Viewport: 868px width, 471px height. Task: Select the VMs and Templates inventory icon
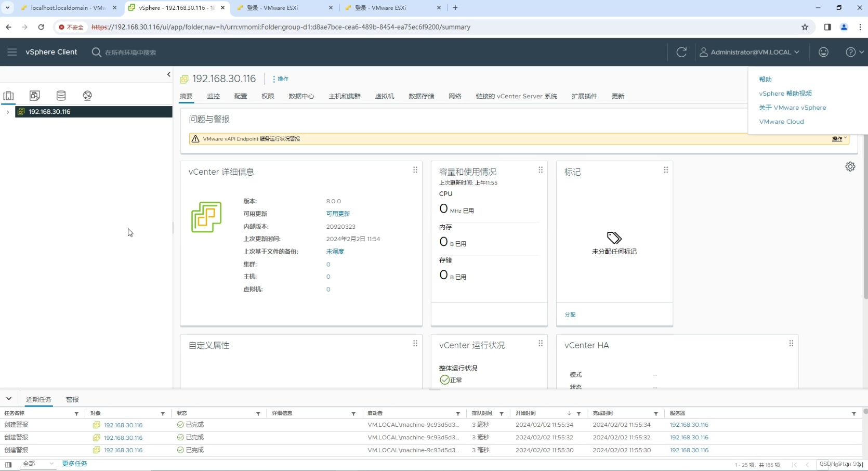[35, 96]
